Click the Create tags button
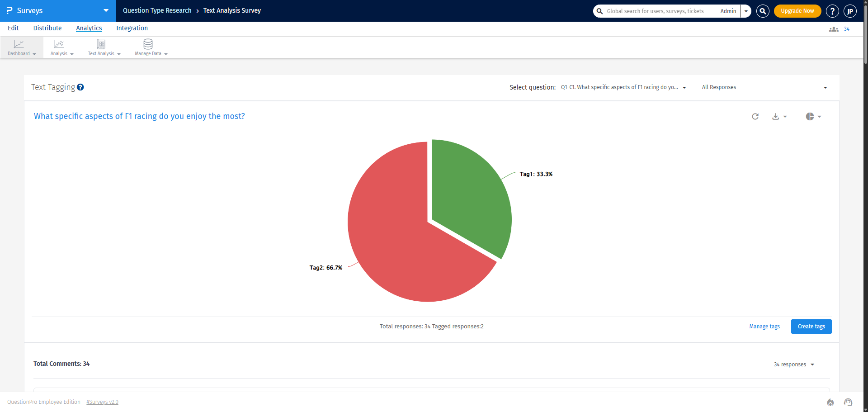 pos(811,326)
